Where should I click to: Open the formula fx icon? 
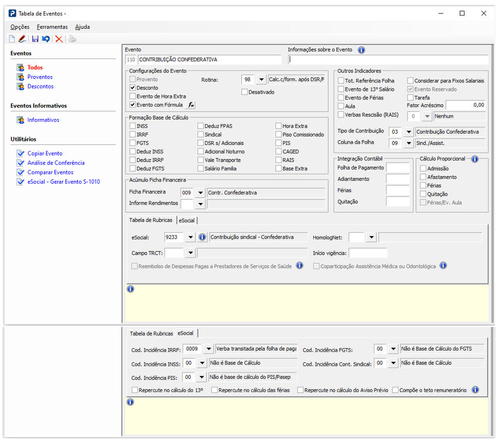pyautogui.click(x=191, y=105)
